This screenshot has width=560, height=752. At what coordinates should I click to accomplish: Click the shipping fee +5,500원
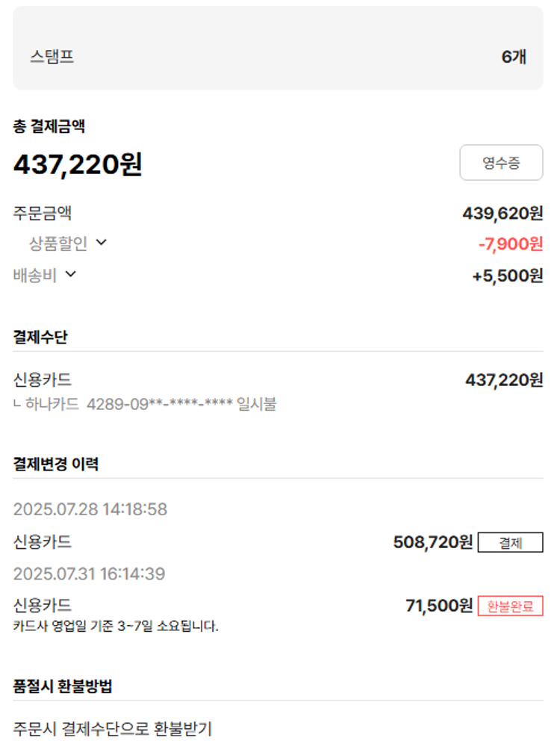click(x=508, y=276)
